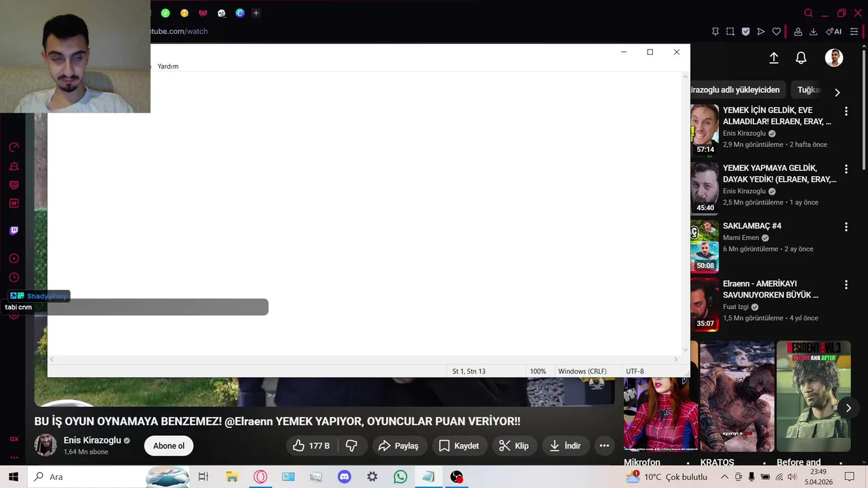This screenshot has width=868, height=488.
Task: Open options for the Elraenn AMERİKAYI video
Action: (x=846, y=285)
